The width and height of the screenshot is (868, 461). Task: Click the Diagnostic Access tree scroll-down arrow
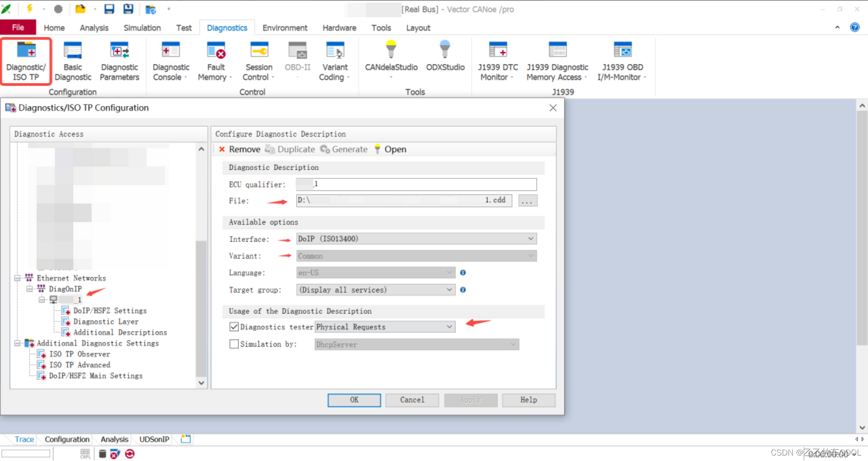(201, 383)
